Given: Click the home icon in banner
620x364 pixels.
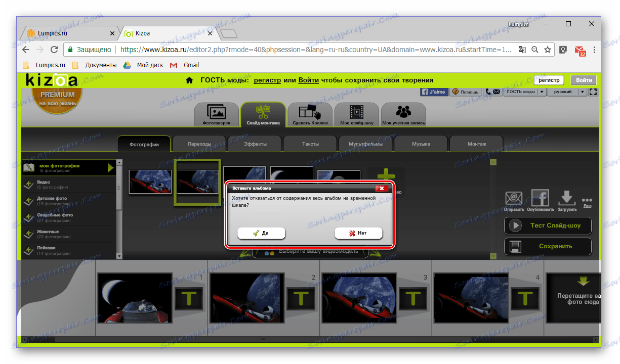Looking at the screenshot, I should point(189,80).
